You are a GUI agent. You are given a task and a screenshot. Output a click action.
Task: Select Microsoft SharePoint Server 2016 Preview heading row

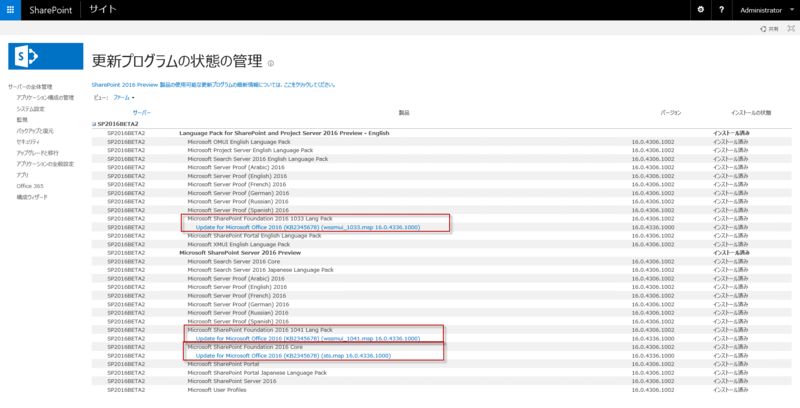pyautogui.click(x=442, y=253)
